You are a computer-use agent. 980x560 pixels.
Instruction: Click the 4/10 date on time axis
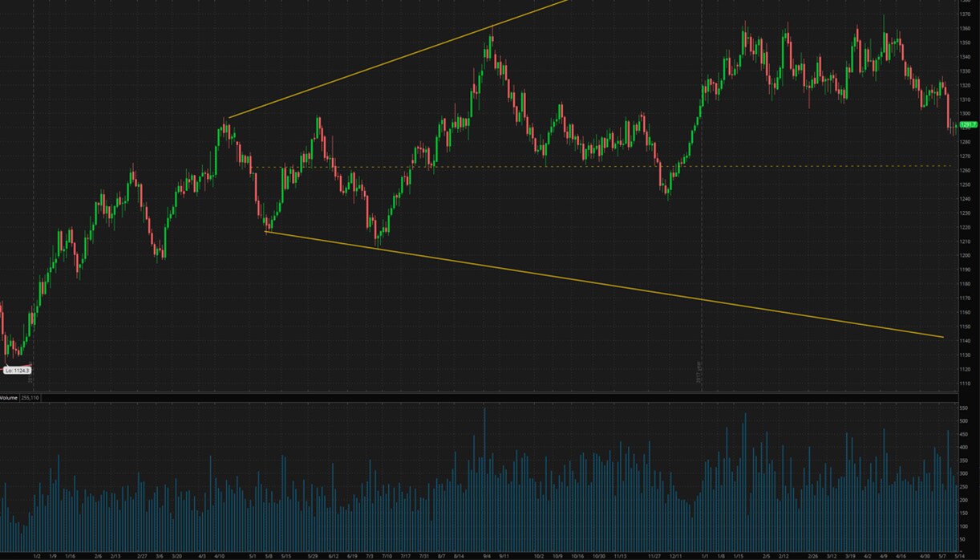[x=219, y=555]
